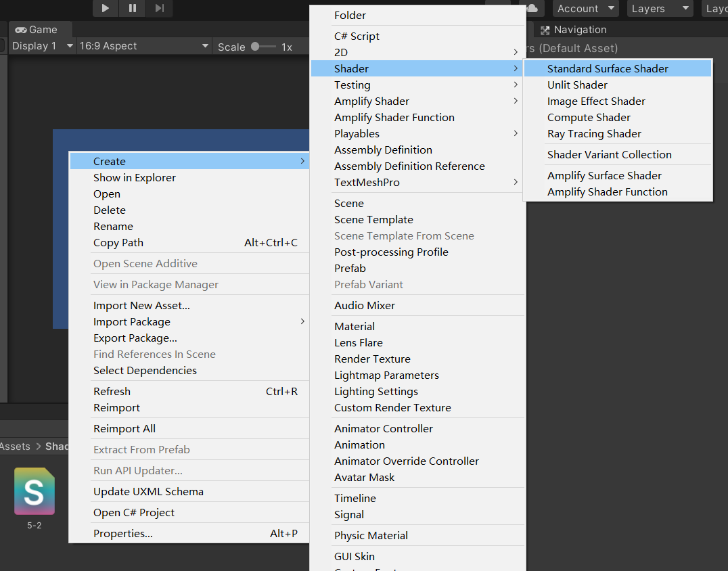Choose Scene Template in the Create menu

(418, 220)
